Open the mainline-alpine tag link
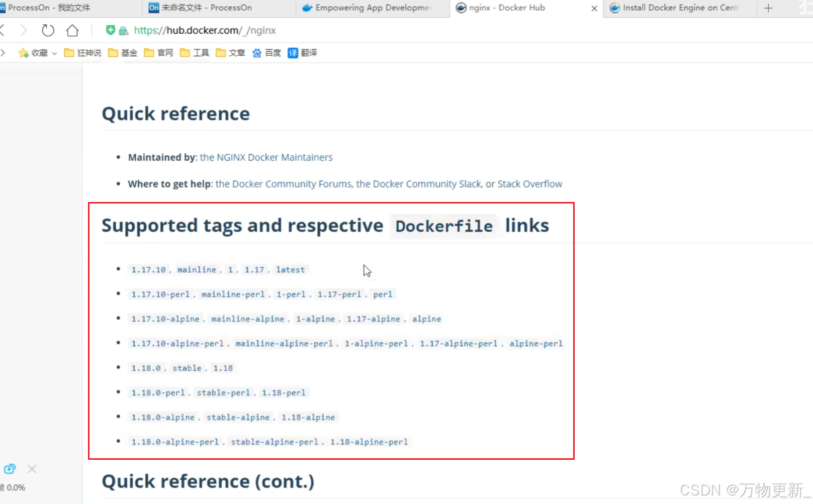Screen dimensions: 813x504 (x=247, y=319)
